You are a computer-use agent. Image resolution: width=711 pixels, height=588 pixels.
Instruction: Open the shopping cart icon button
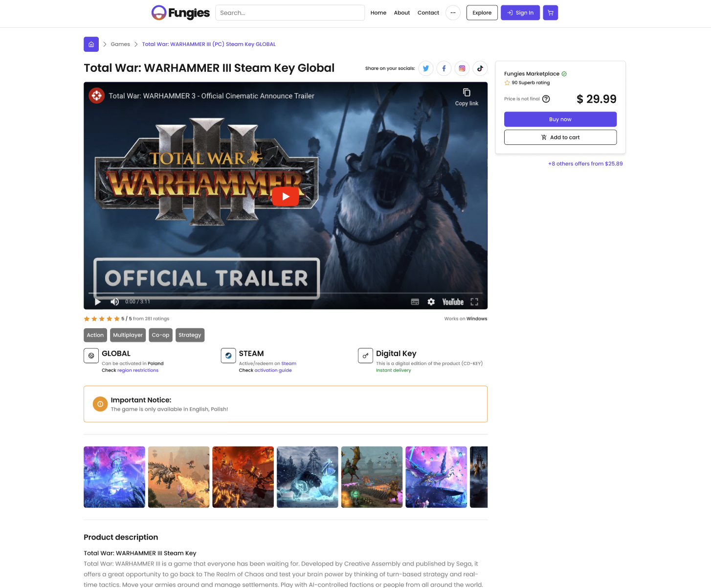551,13
